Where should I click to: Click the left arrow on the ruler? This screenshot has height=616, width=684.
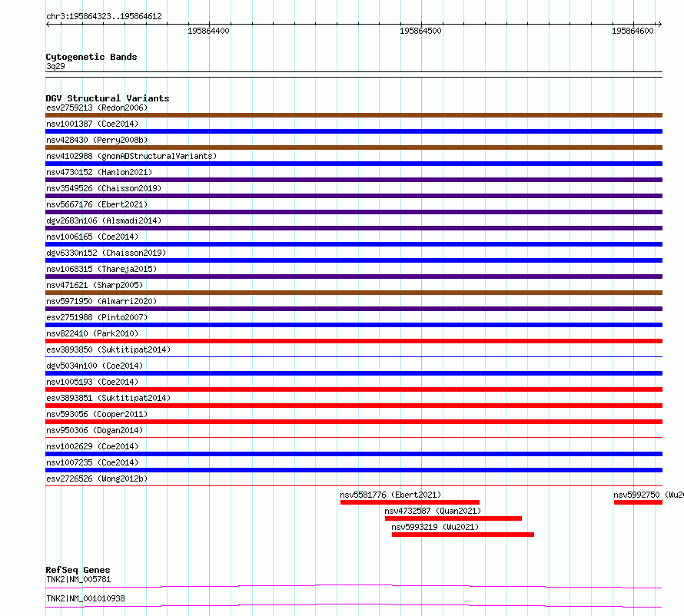(48, 25)
